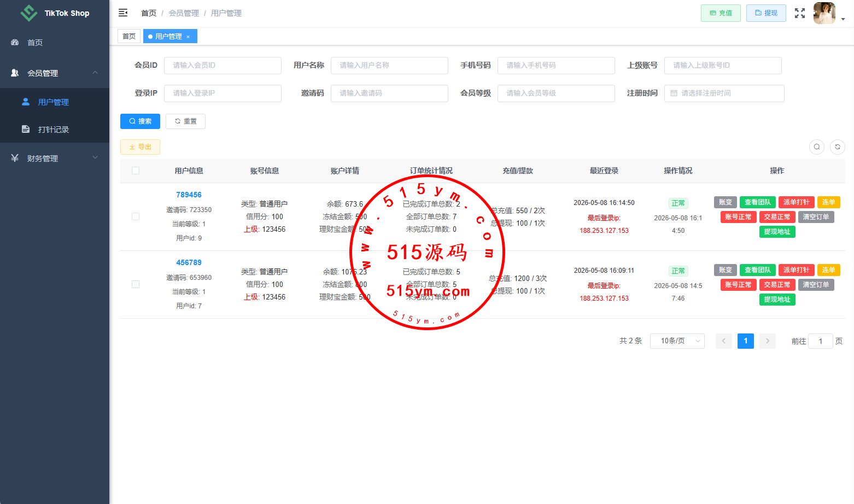Click the 导出 export button
854x504 pixels.
click(x=140, y=147)
